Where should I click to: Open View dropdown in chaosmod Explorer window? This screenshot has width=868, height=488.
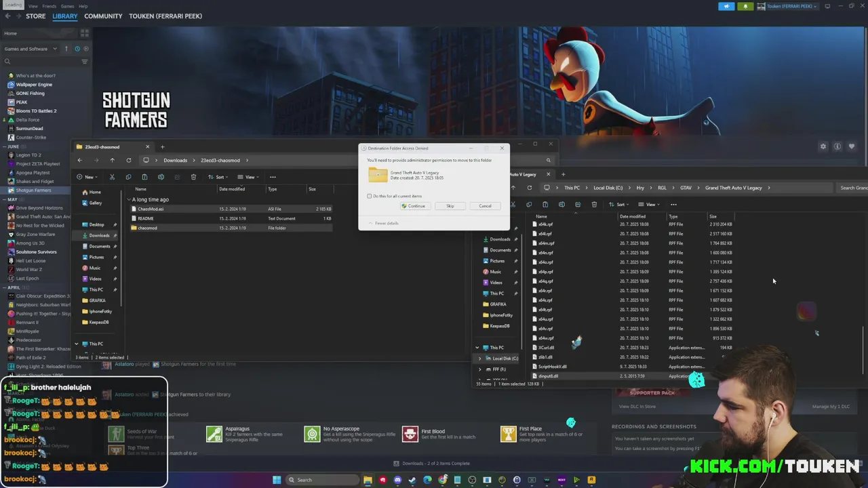(x=248, y=177)
